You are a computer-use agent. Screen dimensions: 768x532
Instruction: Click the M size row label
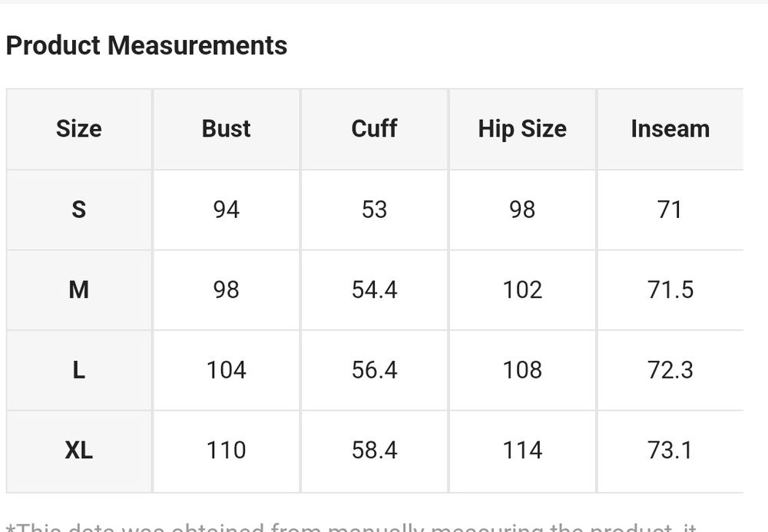pos(78,289)
